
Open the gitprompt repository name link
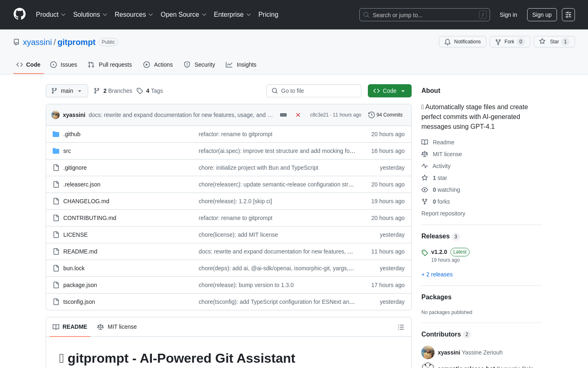click(x=76, y=42)
